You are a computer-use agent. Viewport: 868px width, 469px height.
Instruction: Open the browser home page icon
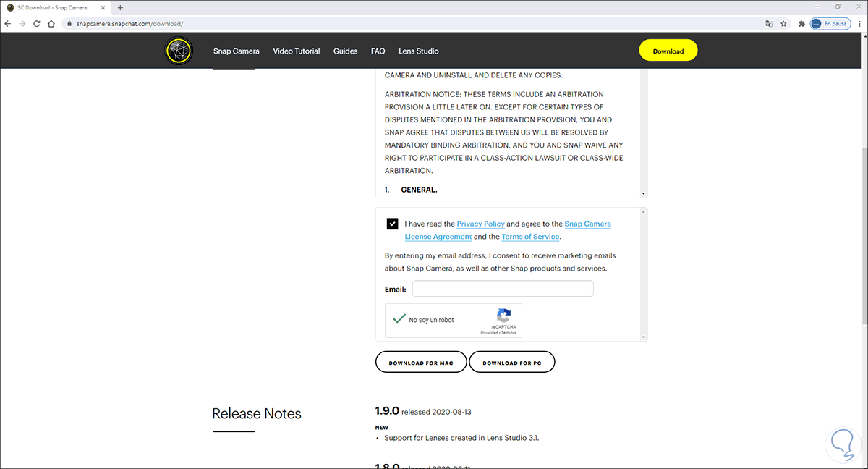[51, 23]
